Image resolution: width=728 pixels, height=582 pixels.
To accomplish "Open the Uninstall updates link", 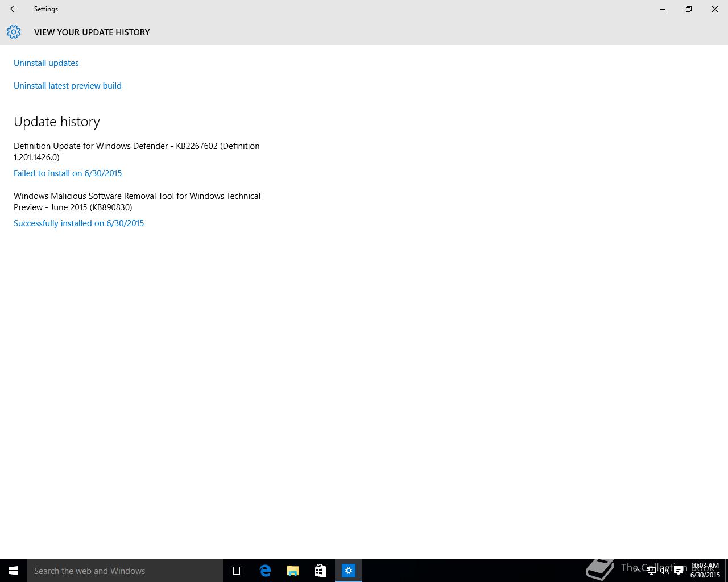I will point(46,63).
